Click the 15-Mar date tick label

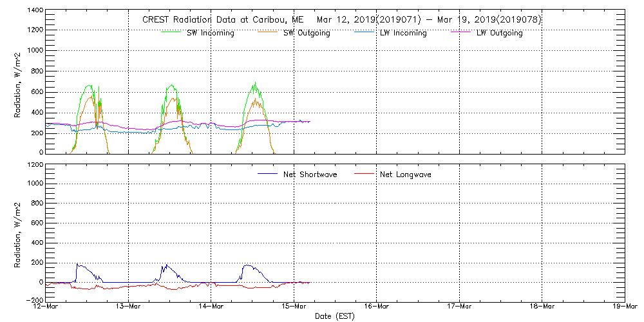point(294,307)
